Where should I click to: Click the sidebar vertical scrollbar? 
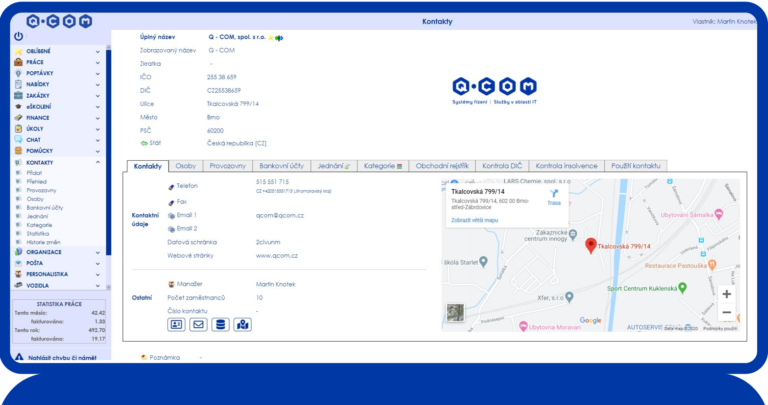click(x=109, y=152)
